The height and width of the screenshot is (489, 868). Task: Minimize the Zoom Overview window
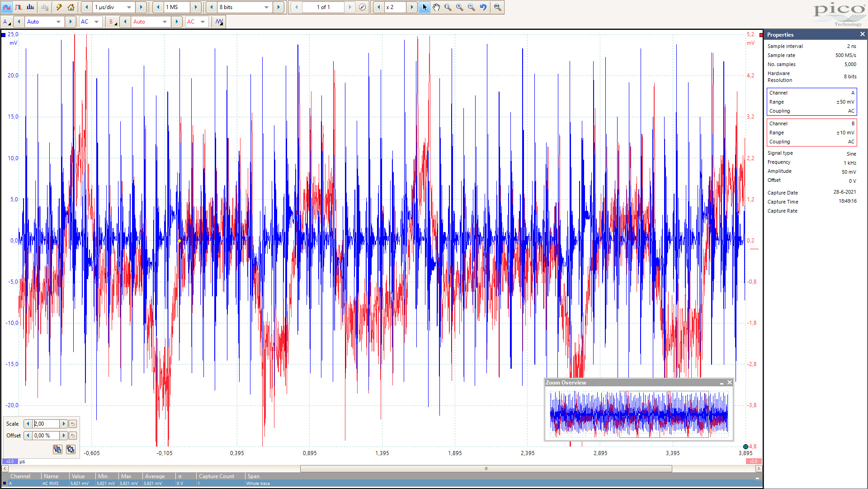[x=722, y=383]
